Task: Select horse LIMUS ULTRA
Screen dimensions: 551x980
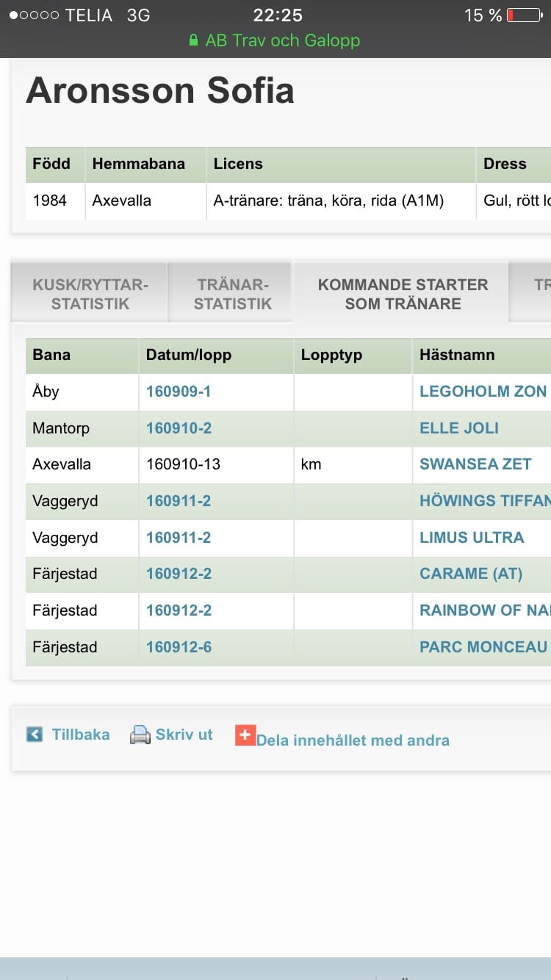Action: (472, 538)
